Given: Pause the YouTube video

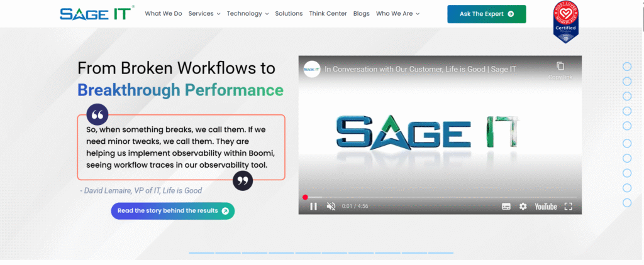Looking at the screenshot, I should tap(313, 207).
